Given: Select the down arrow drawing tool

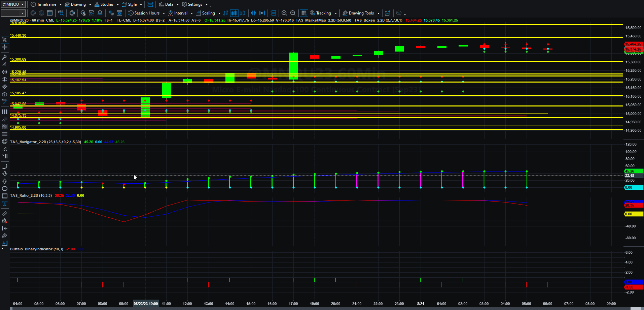Looking at the screenshot, I should pyautogui.click(x=5, y=174).
